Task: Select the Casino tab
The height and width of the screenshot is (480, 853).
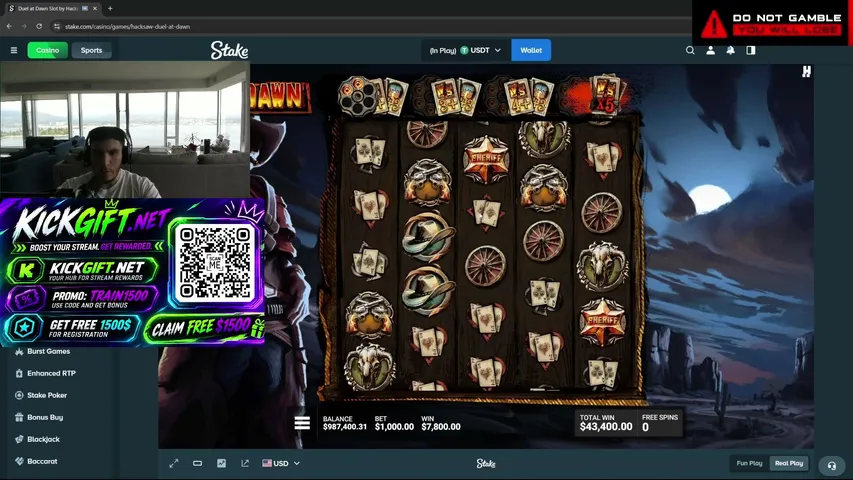Action: [x=47, y=50]
